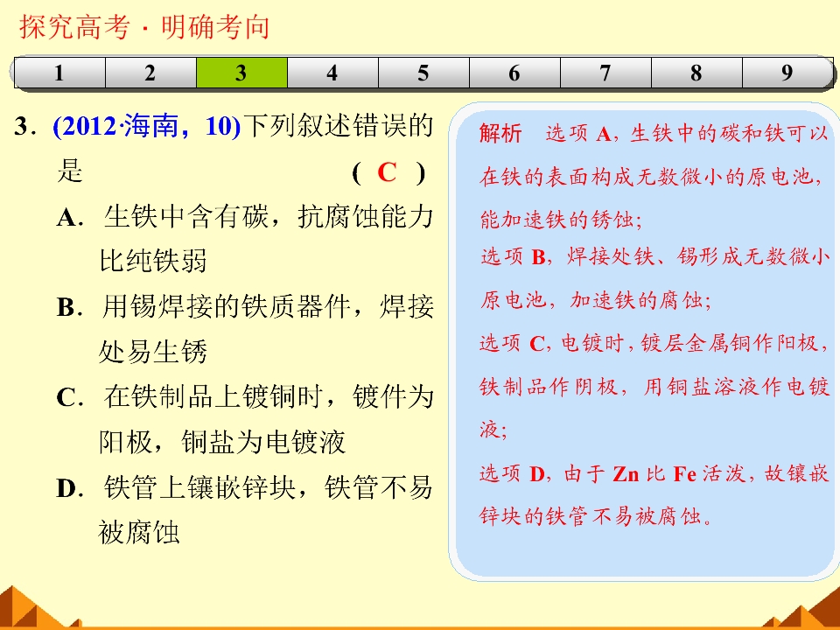840x630 pixels.
Task: Click the blue source label (2012·海南, 10)
Action: pyautogui.click(x=147, y=126)
